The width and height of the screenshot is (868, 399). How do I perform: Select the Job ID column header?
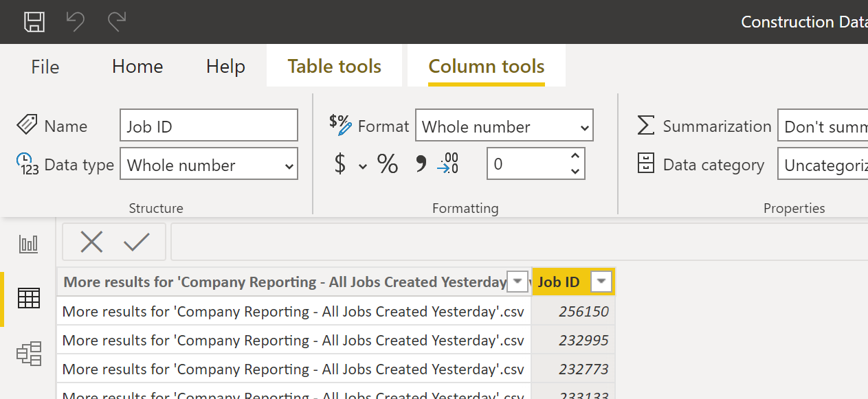coord(574,282)
